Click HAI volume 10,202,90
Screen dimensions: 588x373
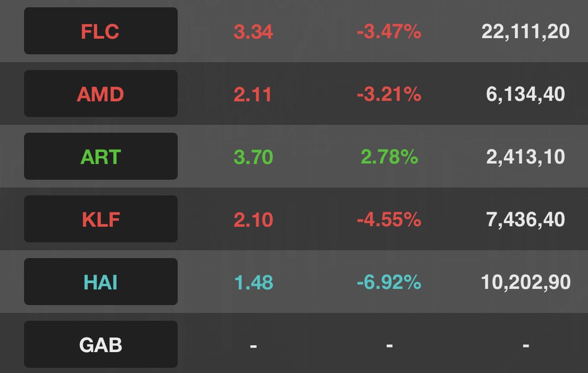(x=525, y=283)
